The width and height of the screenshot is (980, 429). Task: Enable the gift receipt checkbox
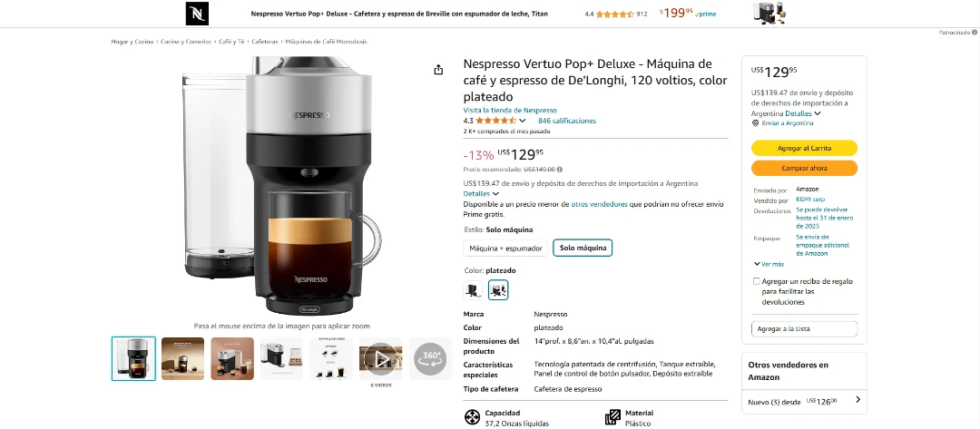click(757, 281)
